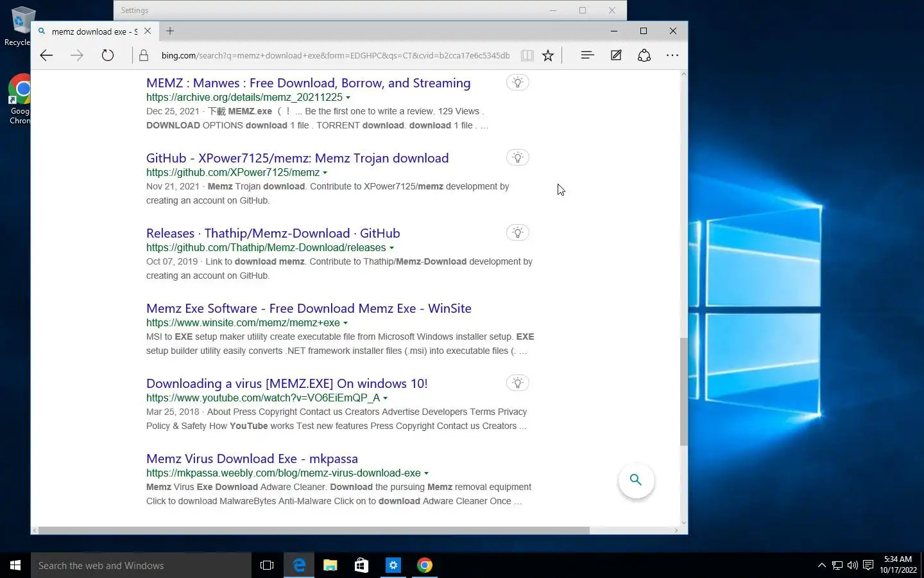Viewport: 924px width, 578px height.
Task: Refresh the current page
Action: point(108,55)
